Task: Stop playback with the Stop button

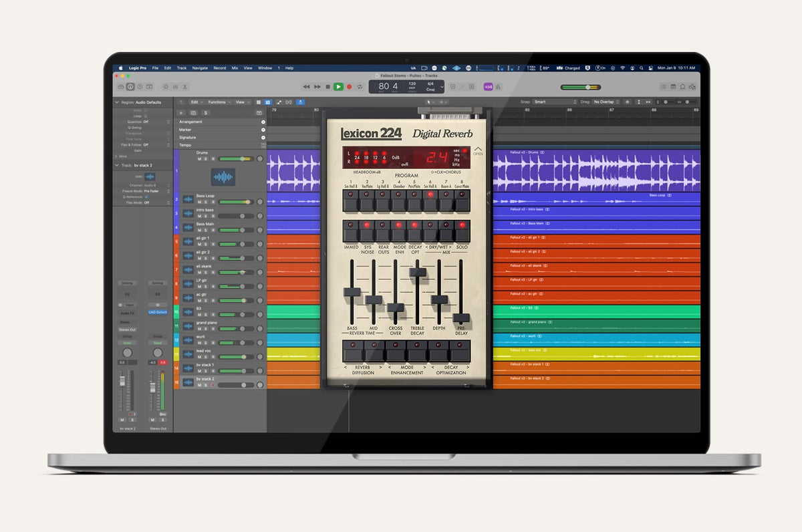Action: (x=327, y=87)
